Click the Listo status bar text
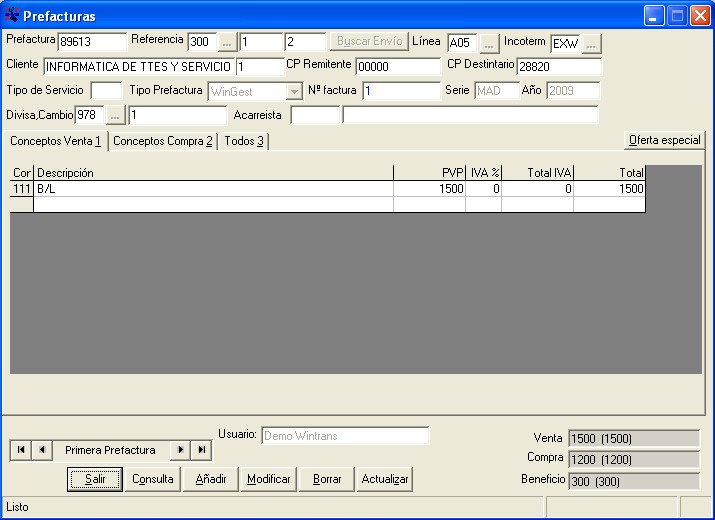 [x=17, y=507]
